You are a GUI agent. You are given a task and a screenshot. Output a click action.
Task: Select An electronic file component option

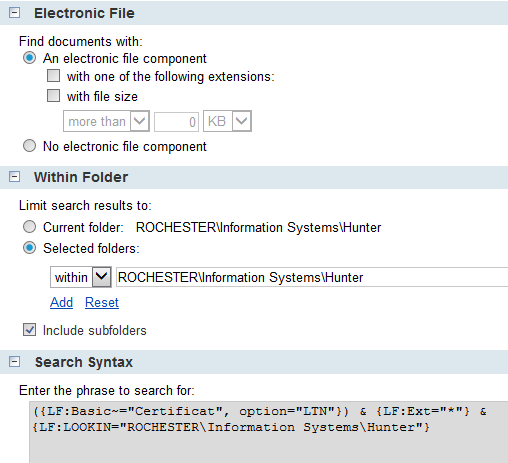[x=29, y=58]
